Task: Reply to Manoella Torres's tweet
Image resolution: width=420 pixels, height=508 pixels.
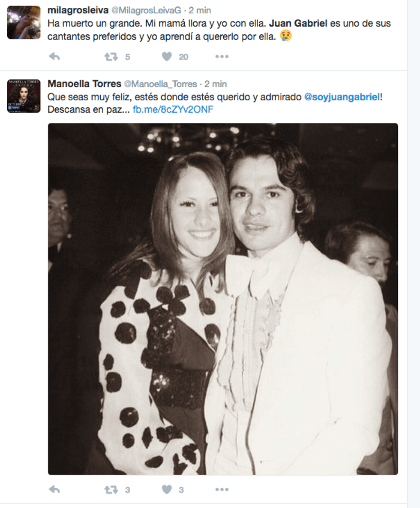Action: pos(54,489)
